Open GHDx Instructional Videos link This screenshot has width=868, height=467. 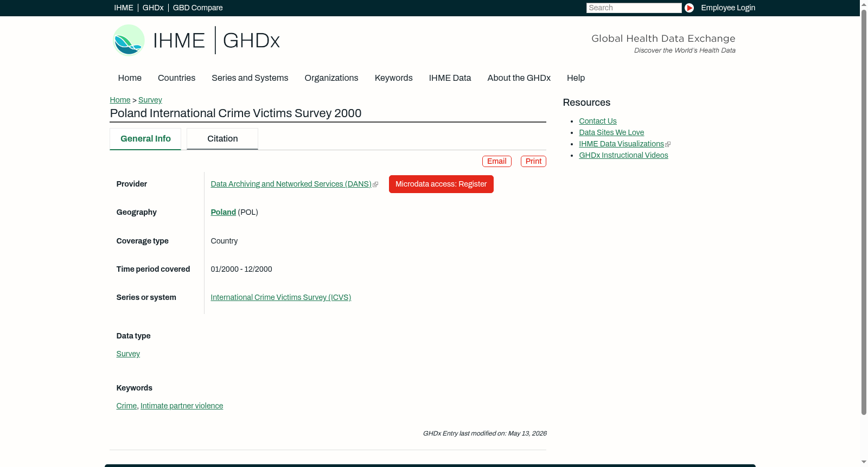(x=623, y=156)
